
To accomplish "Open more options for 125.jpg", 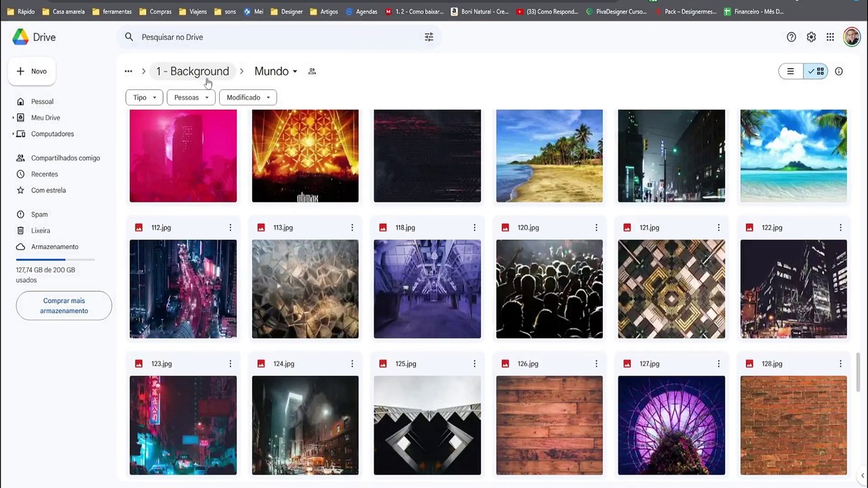I will click(474, 364).
